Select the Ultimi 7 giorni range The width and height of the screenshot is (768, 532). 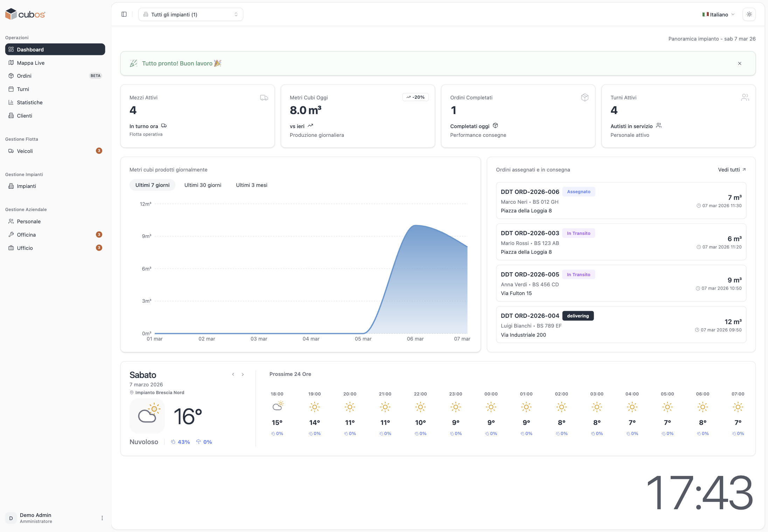point(152,185)
